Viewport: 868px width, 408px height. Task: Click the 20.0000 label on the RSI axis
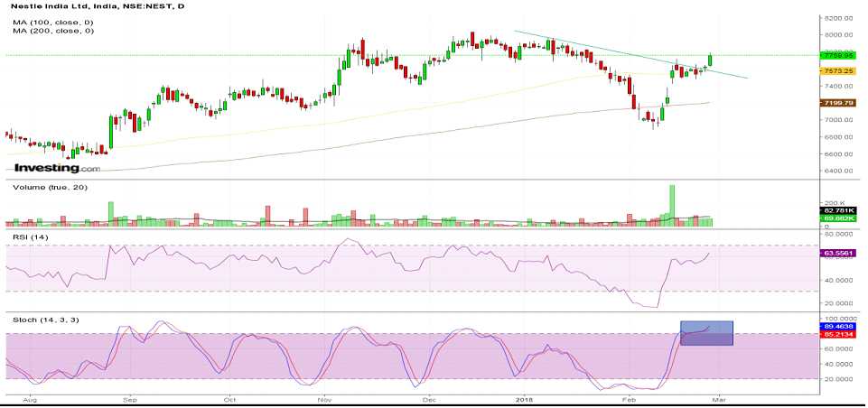tap(837, 303)
